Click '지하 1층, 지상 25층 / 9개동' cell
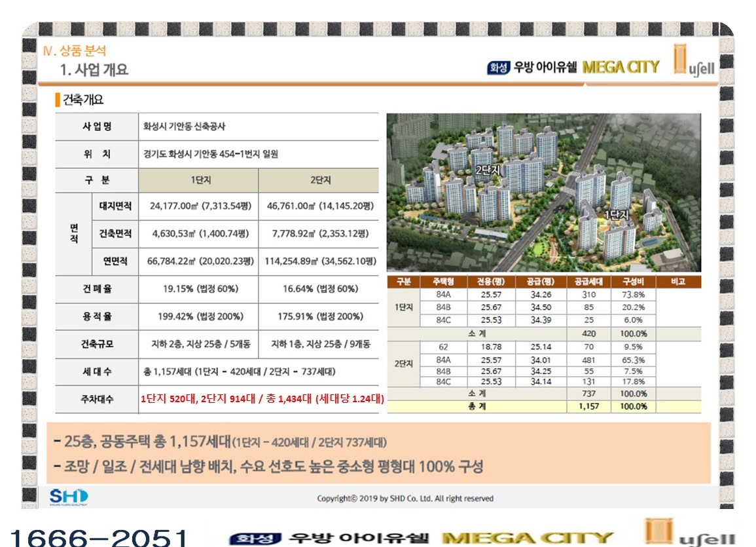756x547 pixels. 320,344
